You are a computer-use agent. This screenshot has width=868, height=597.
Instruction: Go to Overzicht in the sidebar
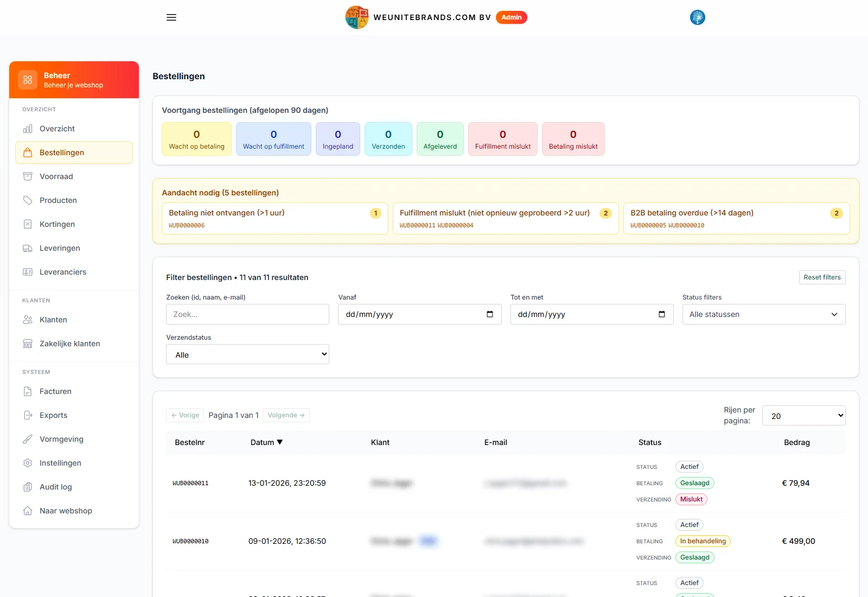point(74,129)
